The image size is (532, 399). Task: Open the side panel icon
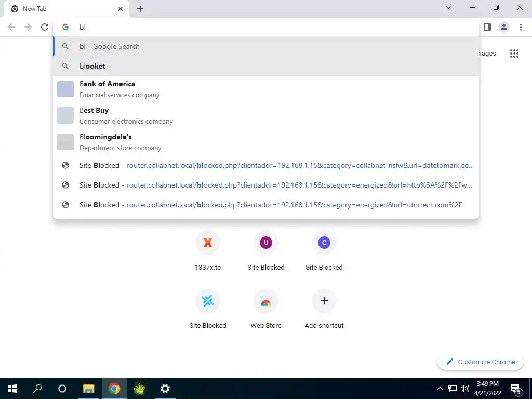(x=487, y=27)
